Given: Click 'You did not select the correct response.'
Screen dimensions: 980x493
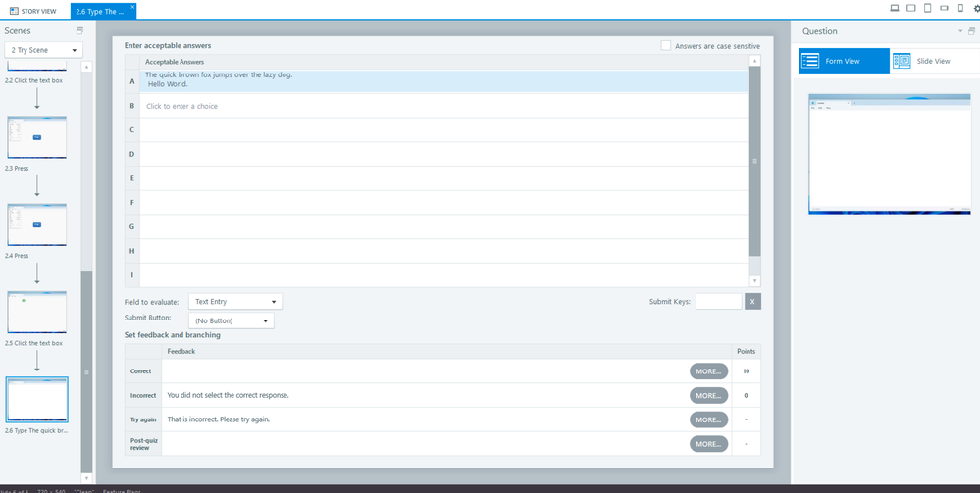Looking at the screenshot, I should pos(229,396).
